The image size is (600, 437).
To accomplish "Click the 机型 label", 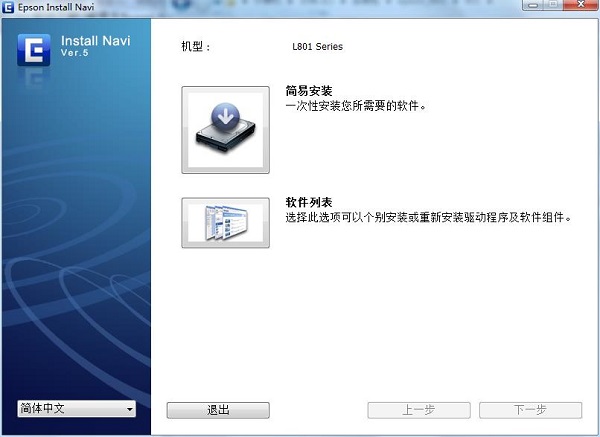I will [x=196, y=47].
